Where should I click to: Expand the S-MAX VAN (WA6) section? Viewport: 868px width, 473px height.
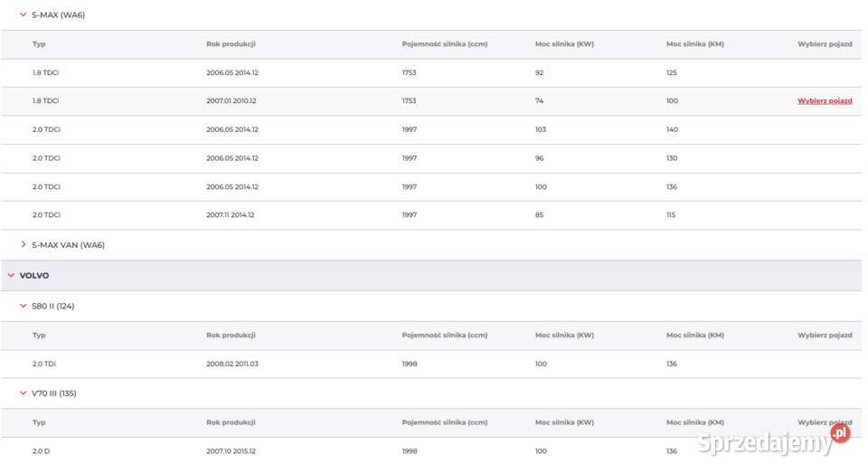pos(24,244)
